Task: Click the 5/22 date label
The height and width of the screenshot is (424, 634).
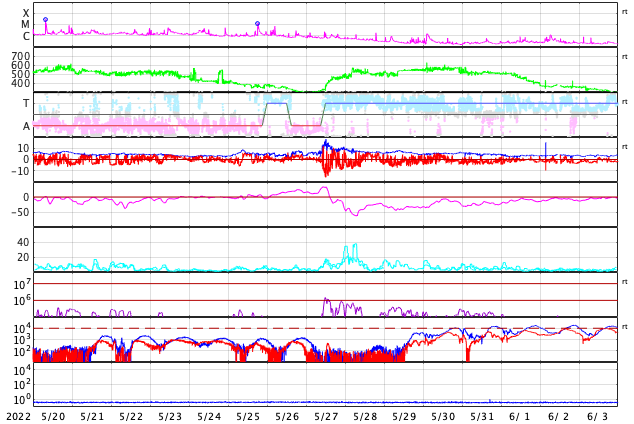Action: click(x=131, y=417)
